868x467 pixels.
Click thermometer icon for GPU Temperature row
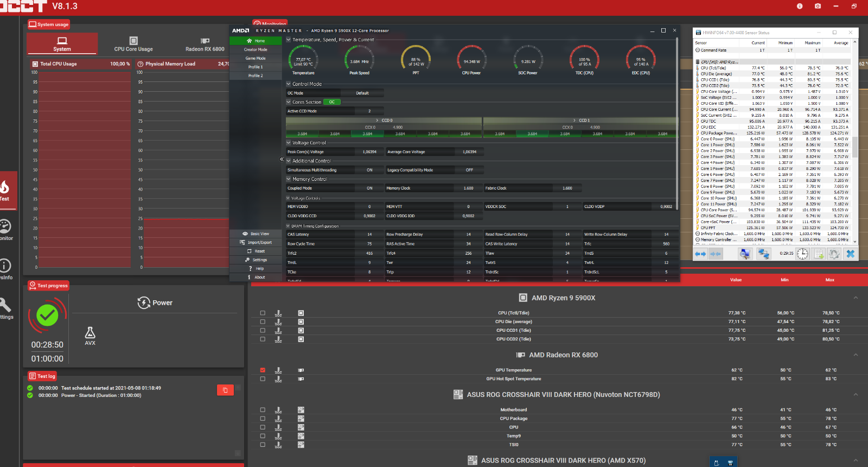pos(278,370)
